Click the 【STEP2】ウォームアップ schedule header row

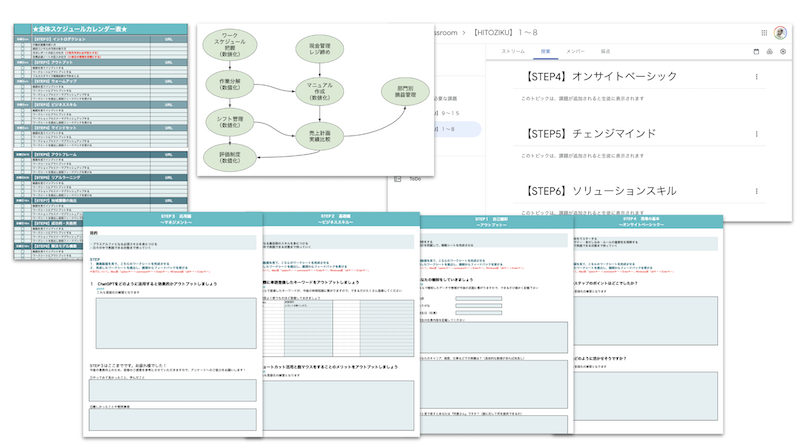pyautogui.click(x=101, y=81)
